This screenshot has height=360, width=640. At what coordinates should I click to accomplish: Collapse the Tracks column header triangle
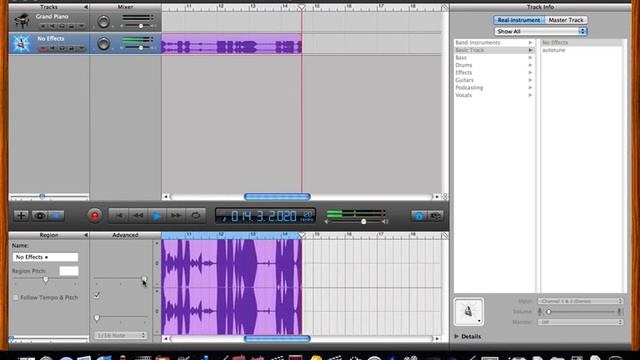coord(86,7)
